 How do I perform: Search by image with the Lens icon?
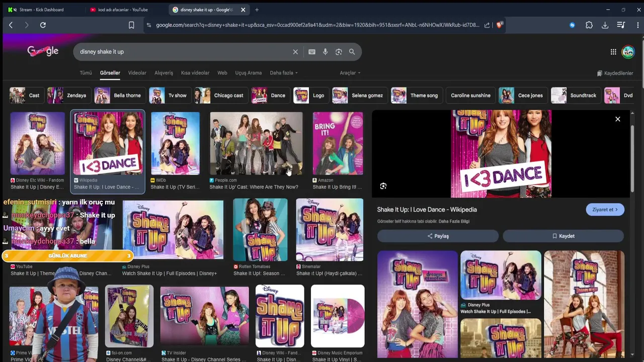(x=339, y=52)
